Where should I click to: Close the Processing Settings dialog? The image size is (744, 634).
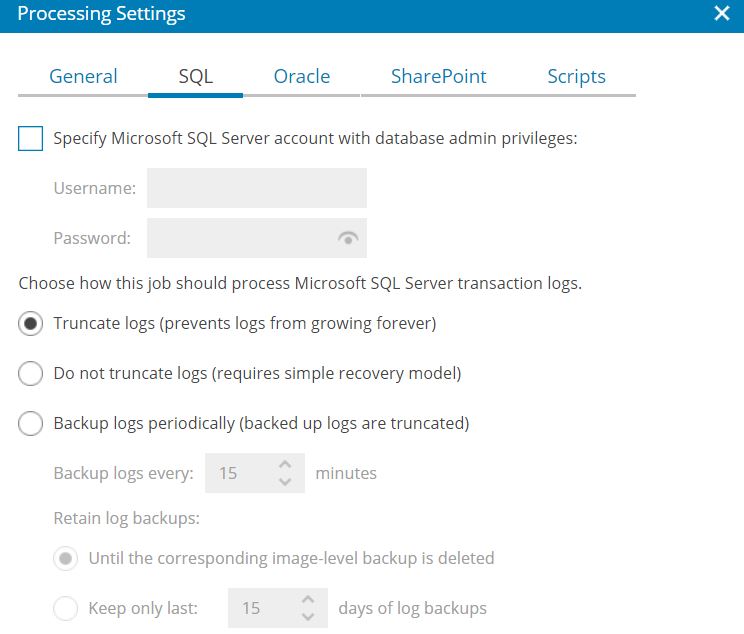722,13
